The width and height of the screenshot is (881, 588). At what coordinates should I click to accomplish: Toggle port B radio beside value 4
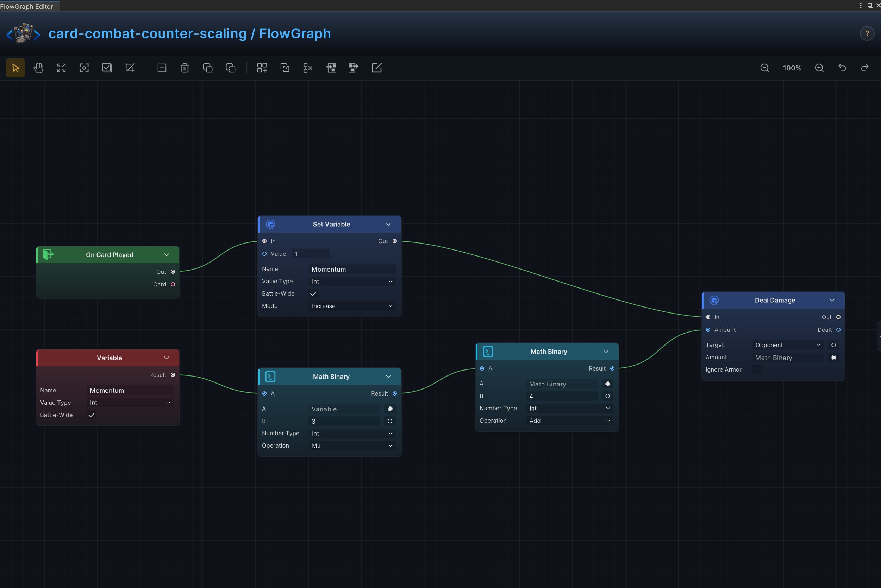[x=608, y=396]
